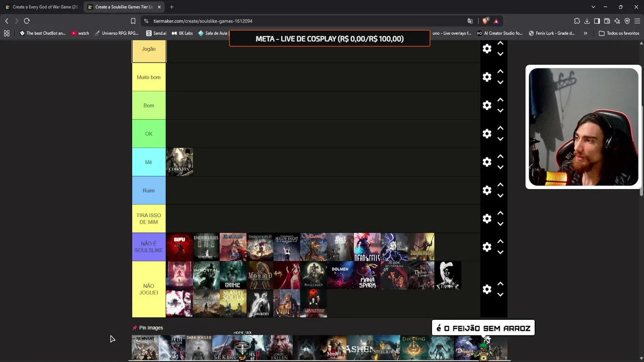Select the yellow Jogão tier label

click(149, 49)
